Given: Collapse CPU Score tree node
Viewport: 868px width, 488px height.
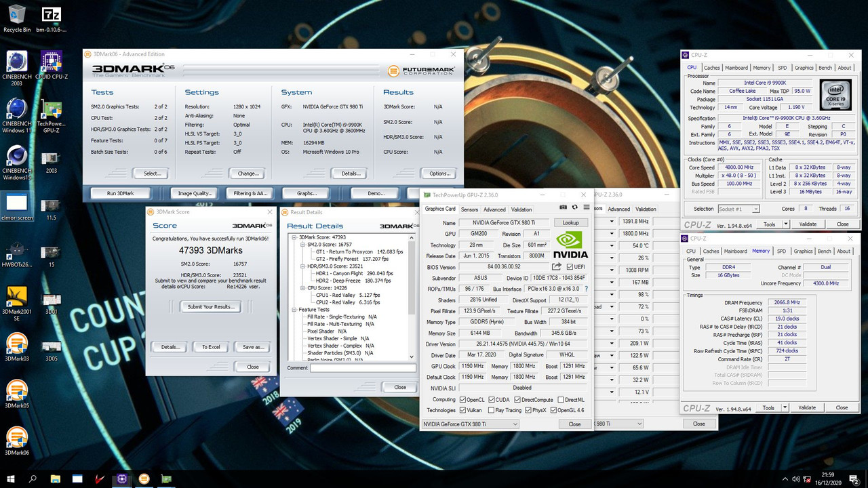Looking at the screenshot, I should (x=302, y=288).
